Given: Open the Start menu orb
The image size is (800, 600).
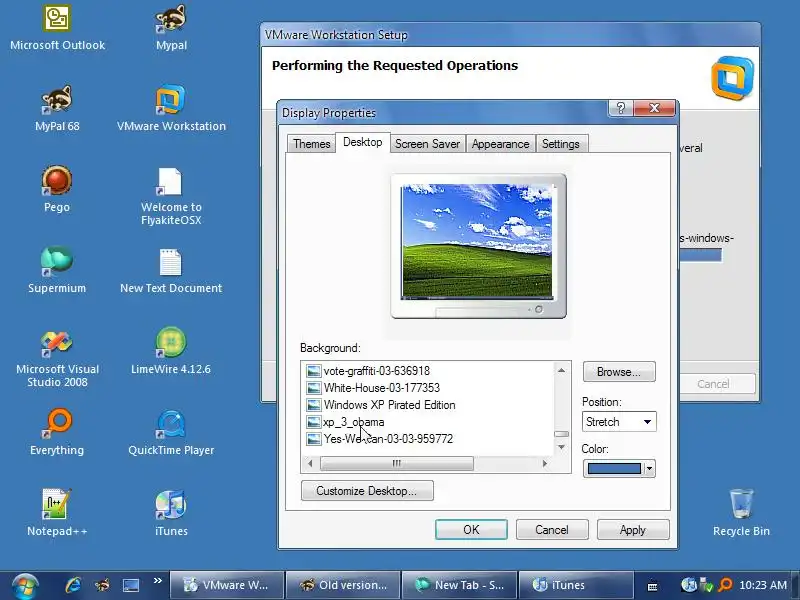Looking at the screenshot, I should click(25, 585).
